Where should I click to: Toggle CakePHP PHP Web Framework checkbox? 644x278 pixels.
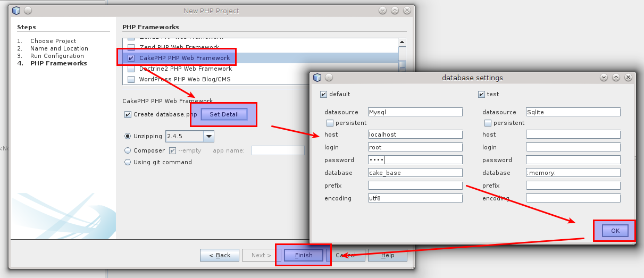131,58
